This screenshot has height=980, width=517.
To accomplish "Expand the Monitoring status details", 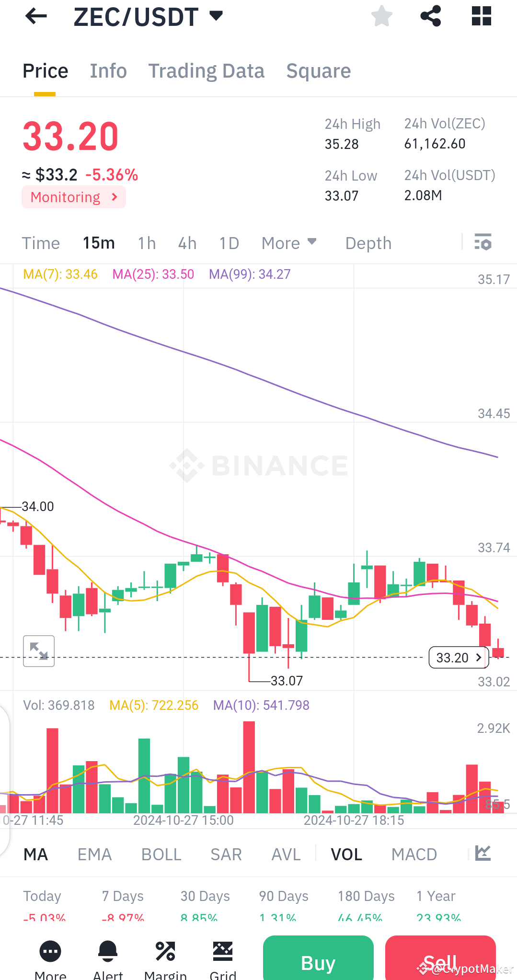I will click(x=73, y=196).
